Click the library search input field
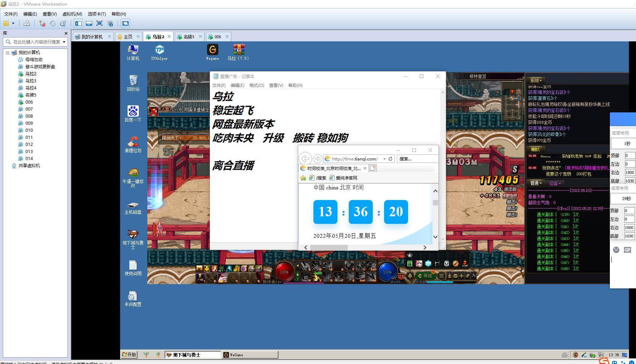Image resolution: width=636 pixels, height=364 pixels. click(36, 42)
